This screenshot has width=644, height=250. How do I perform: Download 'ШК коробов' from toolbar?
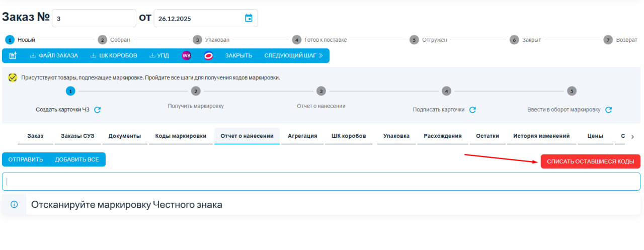coord(114,56)
